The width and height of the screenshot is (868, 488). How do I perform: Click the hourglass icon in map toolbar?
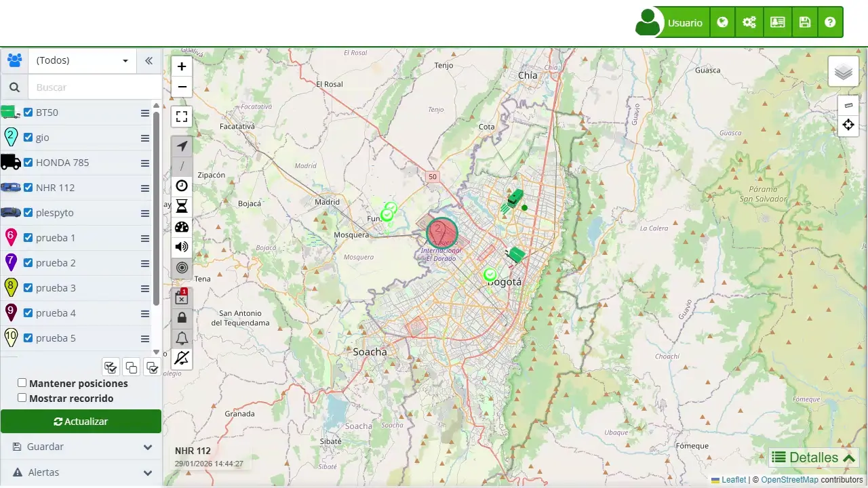tap(182, 207)
